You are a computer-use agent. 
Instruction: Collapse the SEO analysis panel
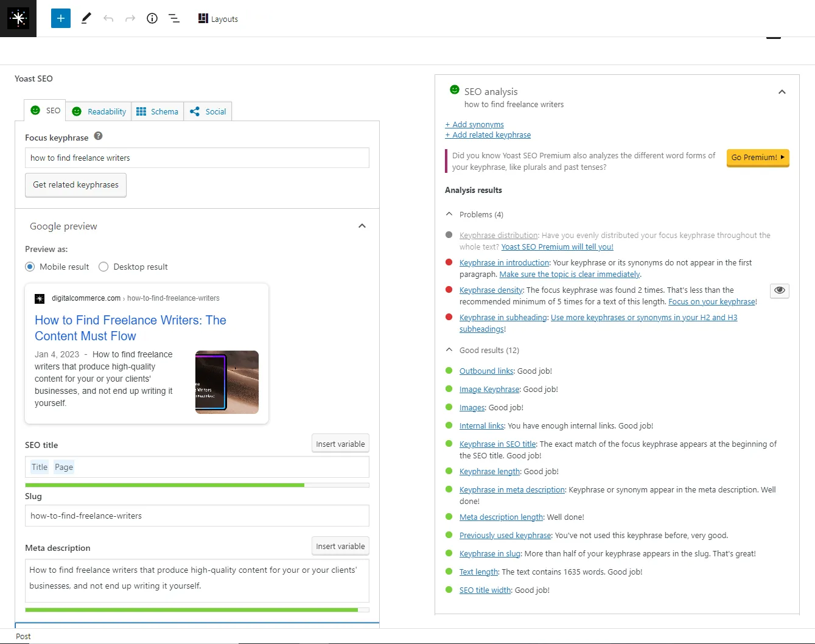coord(782,92)
